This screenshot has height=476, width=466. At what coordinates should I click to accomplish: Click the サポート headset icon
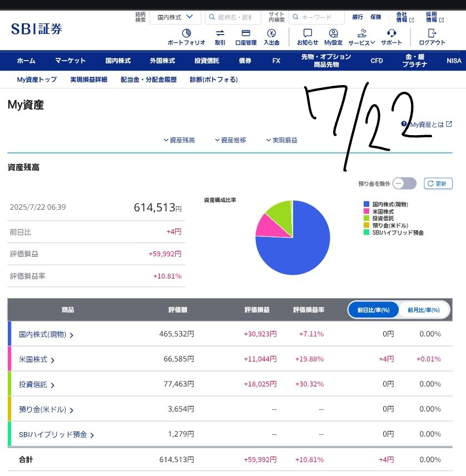click(x=391, y=33)
